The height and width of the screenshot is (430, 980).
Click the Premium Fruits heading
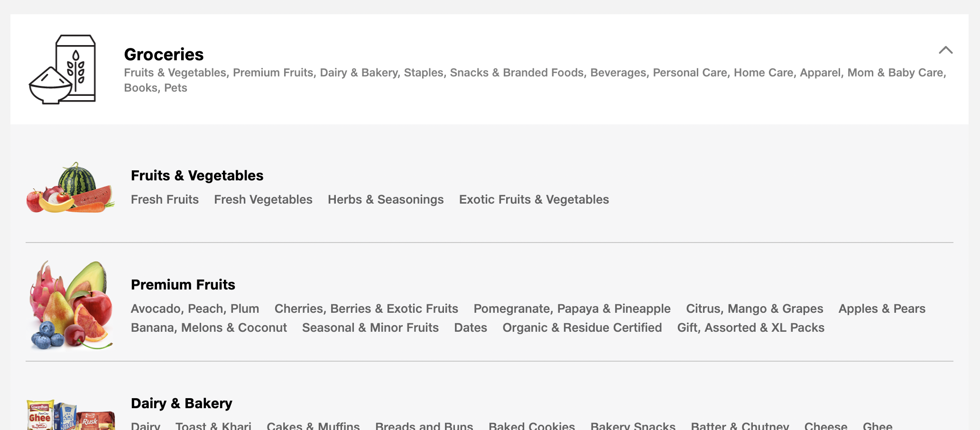183,285
